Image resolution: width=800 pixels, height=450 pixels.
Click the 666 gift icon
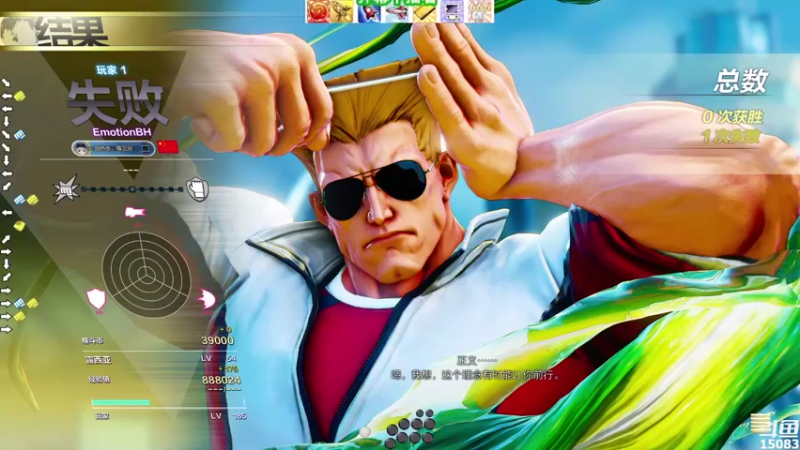pyautogui.click(x=480, y=11)
